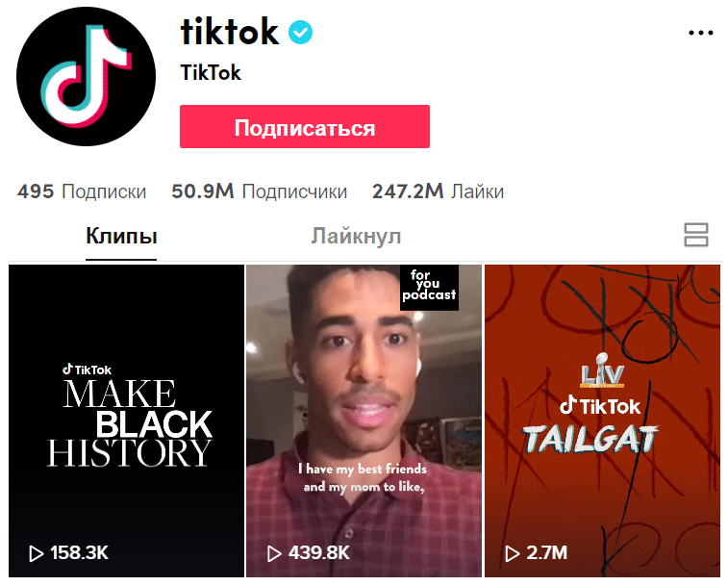728x586 pixels.
Task: Click play icon on 2.7M video
Action: coord(512,553)
